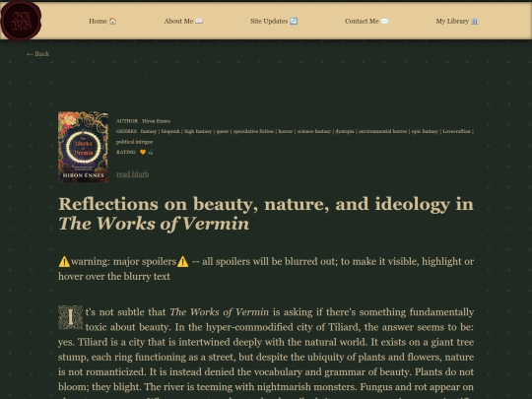Select the environmental horror genre tag
This screenshot has height=399, width=532.
[382, 131]
